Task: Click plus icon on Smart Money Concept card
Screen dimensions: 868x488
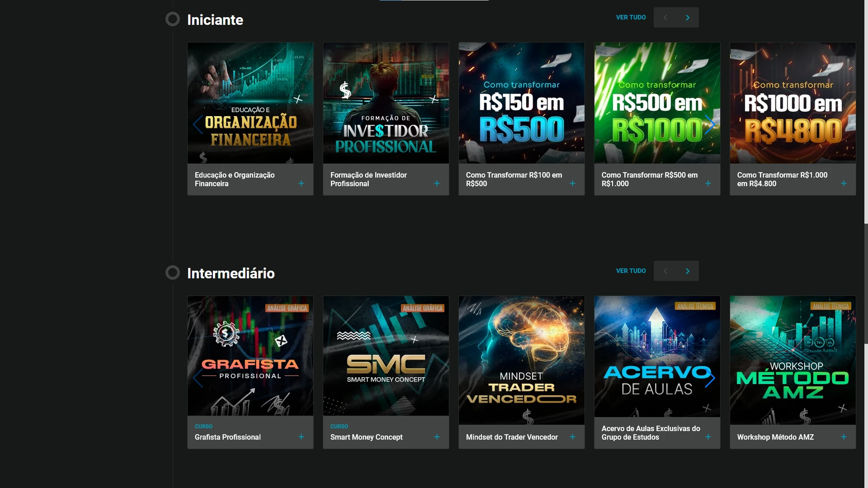Action: click(437, 437)
